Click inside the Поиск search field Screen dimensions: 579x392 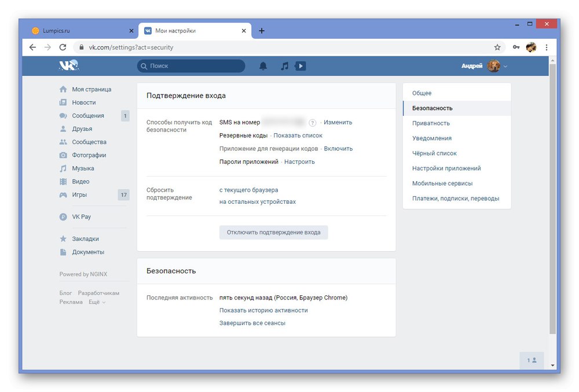191,66
